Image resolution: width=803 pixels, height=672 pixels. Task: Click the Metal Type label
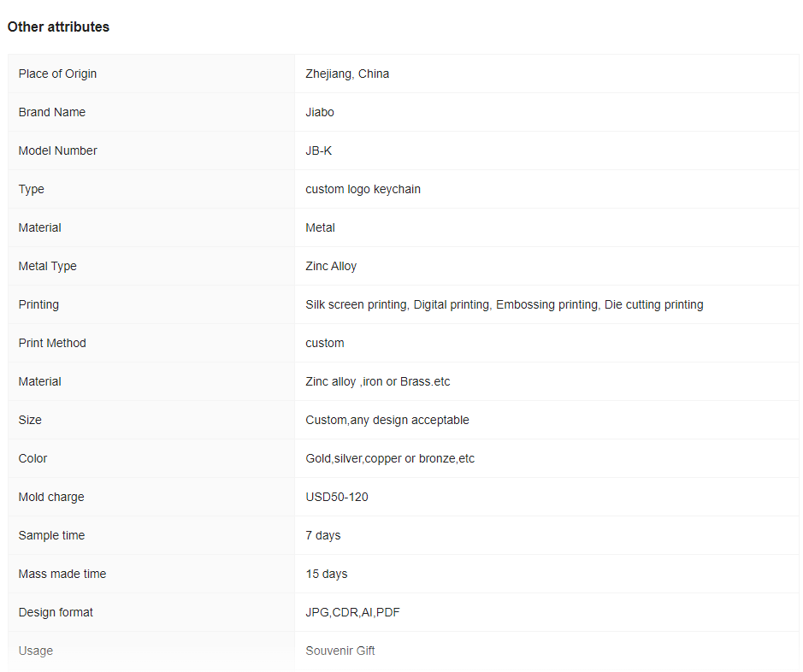pos(48,266)
